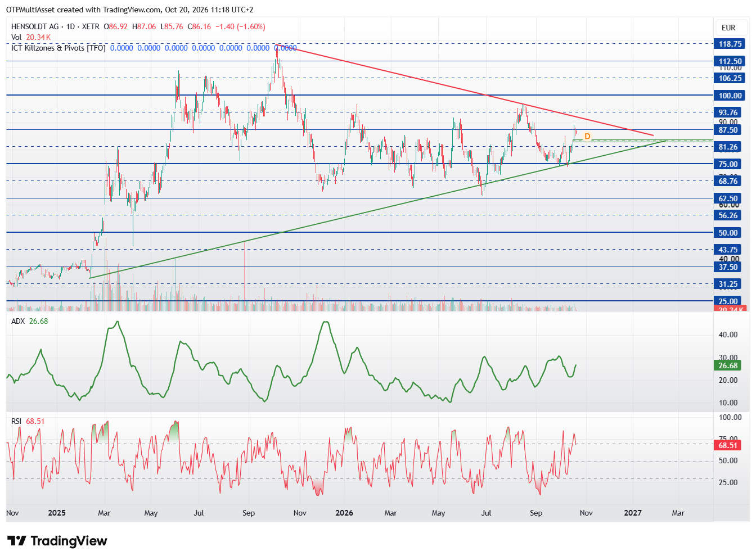This screenshot has height=560, width=756.
Task: Open the ICT Killzones & Pivots indicator
Action: click(58, 48)
